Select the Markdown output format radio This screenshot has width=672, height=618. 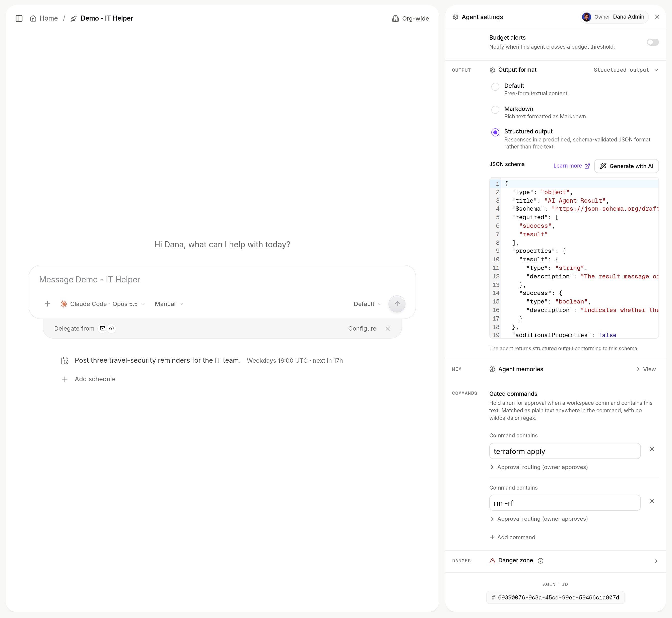[495, 110]
